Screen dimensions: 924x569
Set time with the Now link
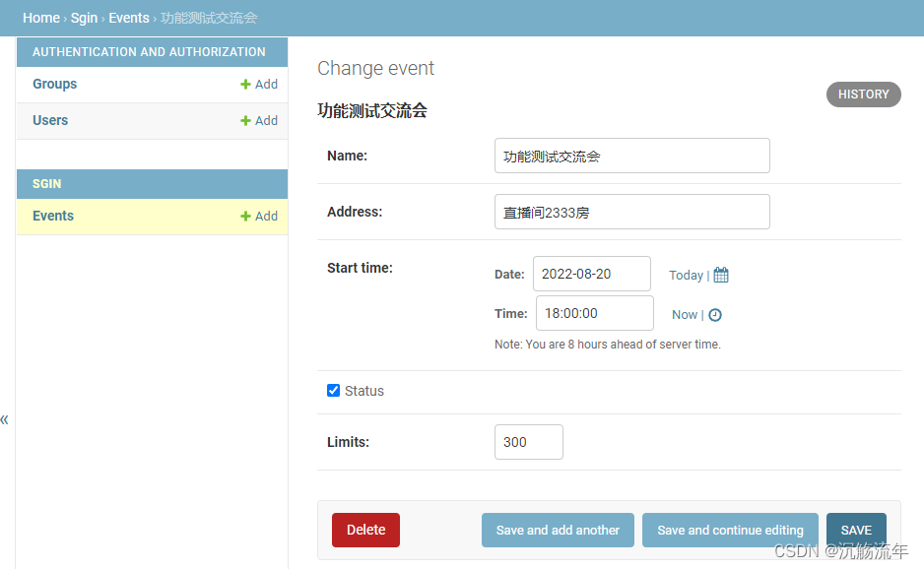pos(685,315)
